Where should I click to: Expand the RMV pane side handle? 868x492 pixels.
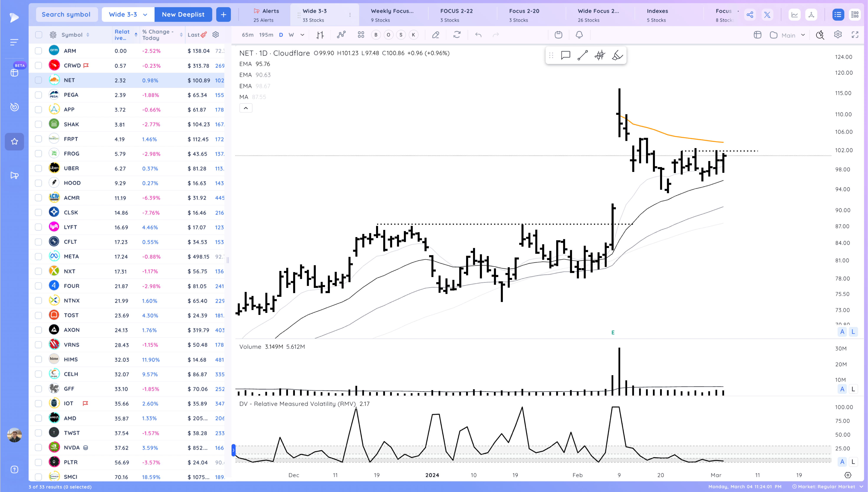tap(233, 450)
